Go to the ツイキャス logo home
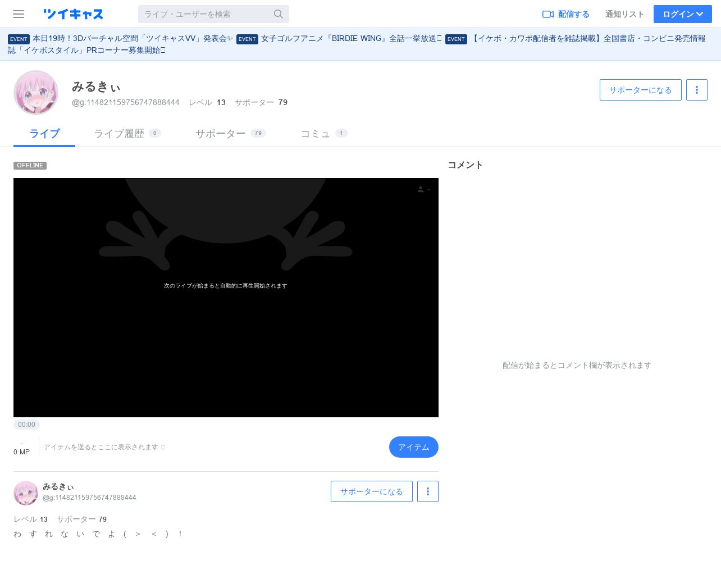 [73, 14]
